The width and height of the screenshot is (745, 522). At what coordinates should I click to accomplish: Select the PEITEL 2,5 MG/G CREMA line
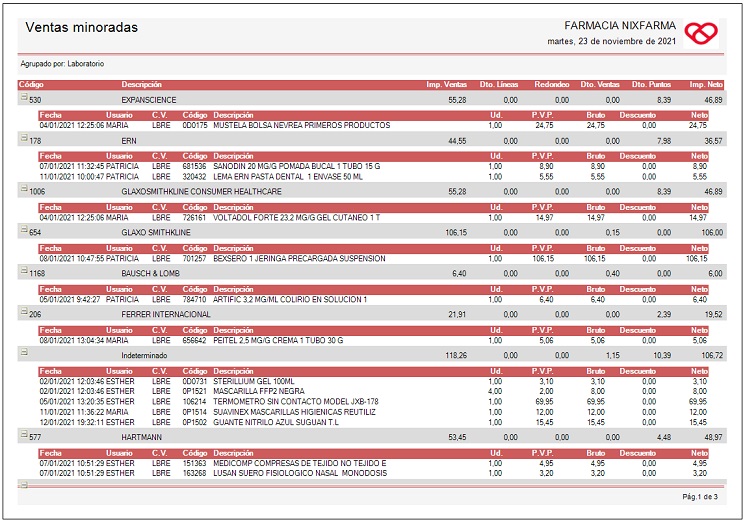pyautogui.click(x=373, y=341)
